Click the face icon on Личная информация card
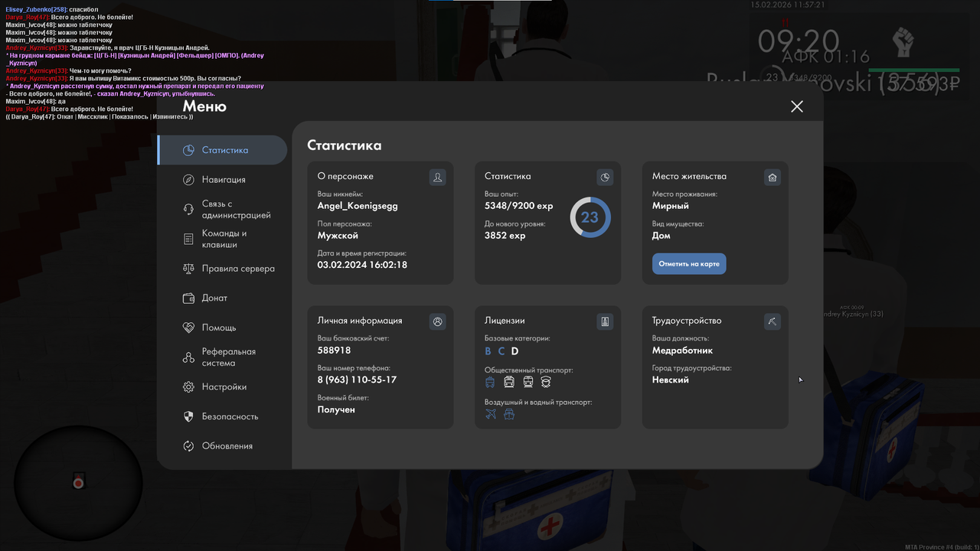 click(x=437, y=322)
